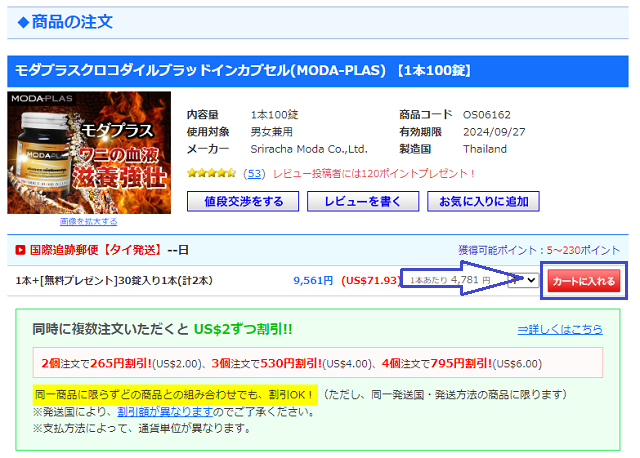Click the product code OS06162
Viewport: 640px width, 458px height.
click(487, 115)
